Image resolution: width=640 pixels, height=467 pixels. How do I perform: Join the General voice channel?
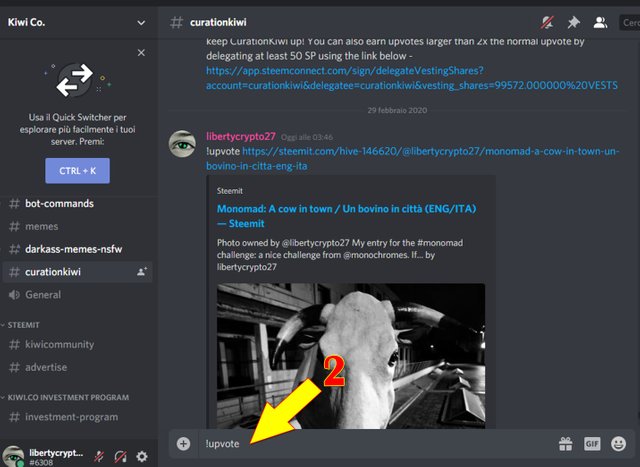pos(78,295)
